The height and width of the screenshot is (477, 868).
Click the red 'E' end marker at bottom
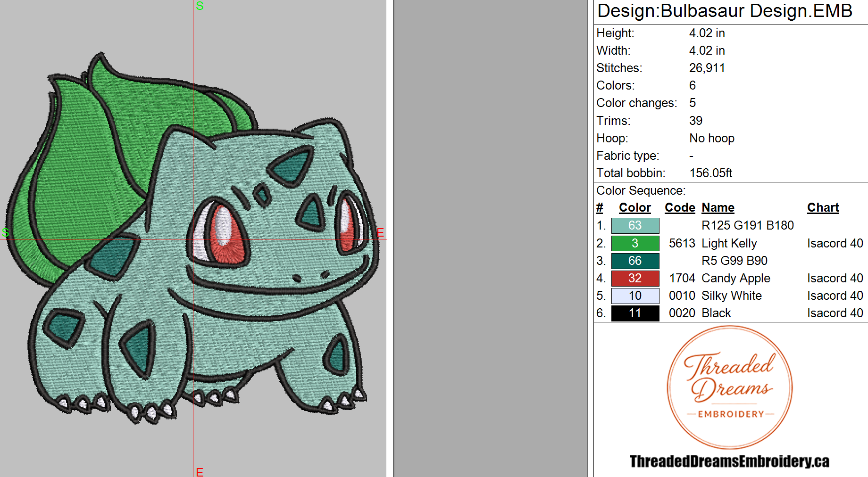point(200,472)
